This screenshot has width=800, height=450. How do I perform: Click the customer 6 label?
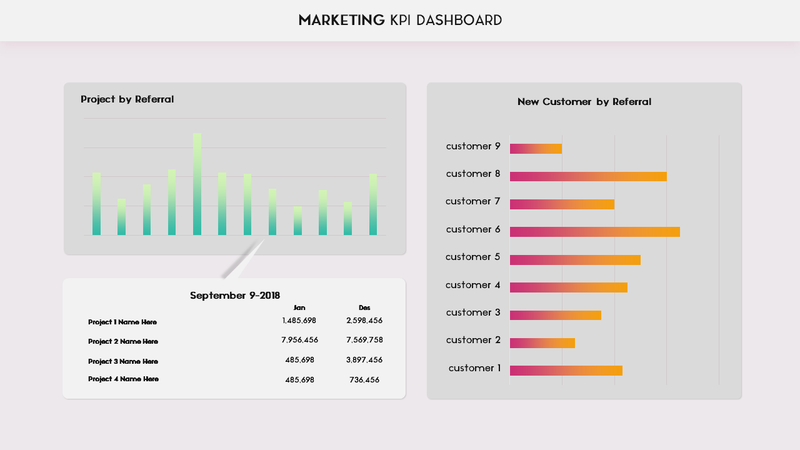pos(473,230)
